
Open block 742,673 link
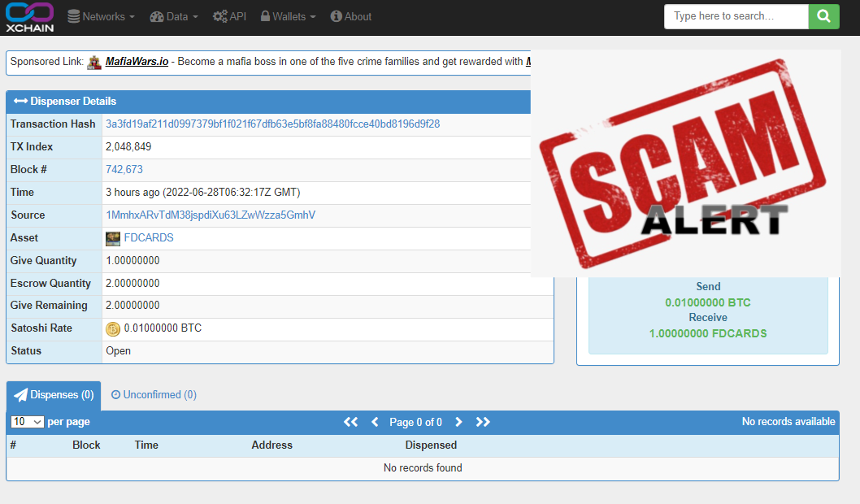(124, 170)
